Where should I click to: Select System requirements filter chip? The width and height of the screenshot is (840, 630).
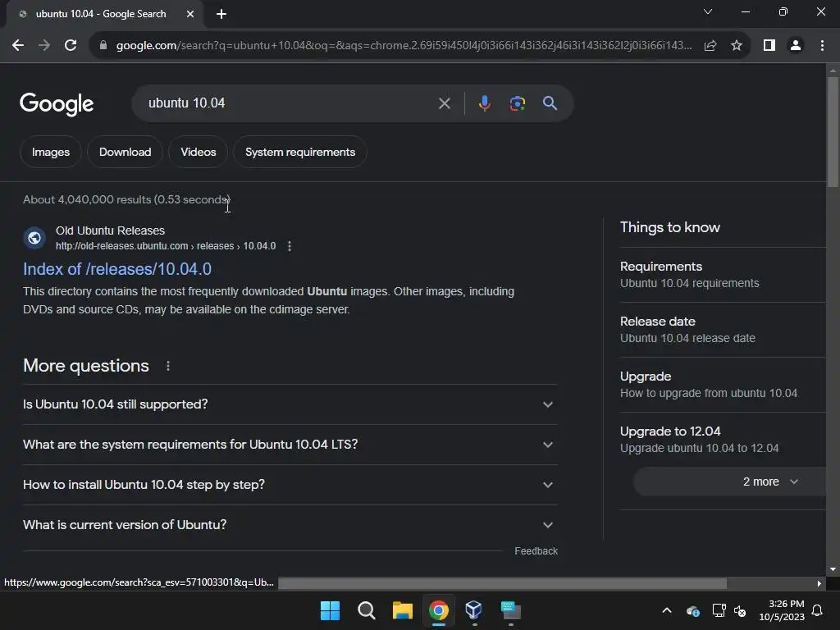[x=300, y=152]
